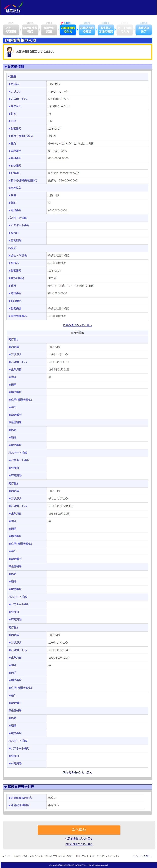Click the red flag above Step 4
Viewport: 157px width, 868px height.
point(62,23)
